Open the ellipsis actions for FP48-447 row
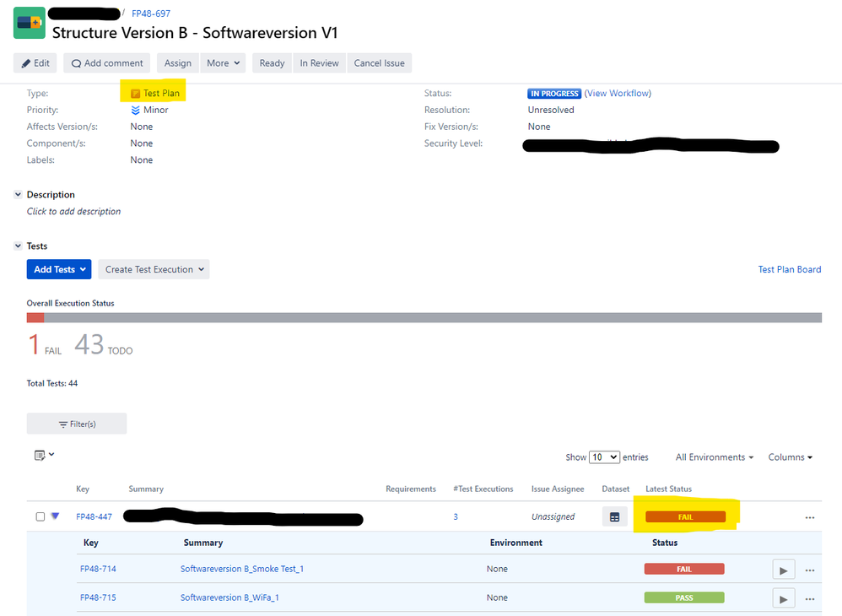The height and width of the screenshot is (616, 842). 810,516
